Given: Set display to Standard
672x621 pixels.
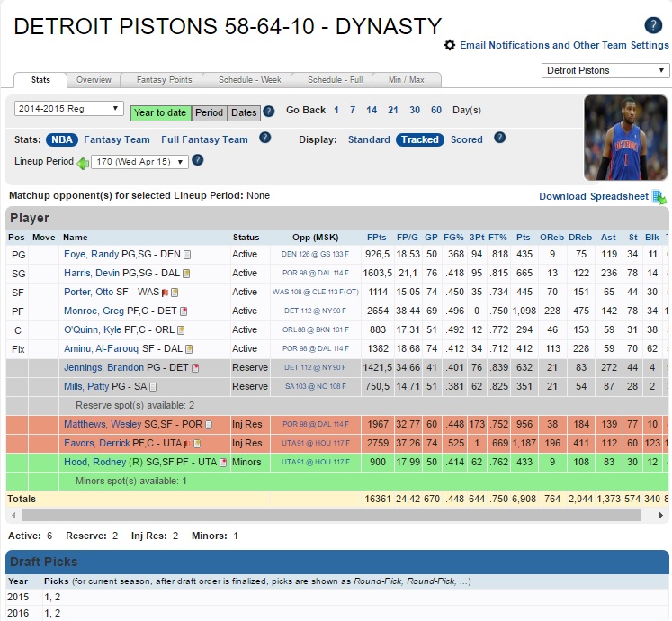Looking at the screenshot, I should 369,139.
